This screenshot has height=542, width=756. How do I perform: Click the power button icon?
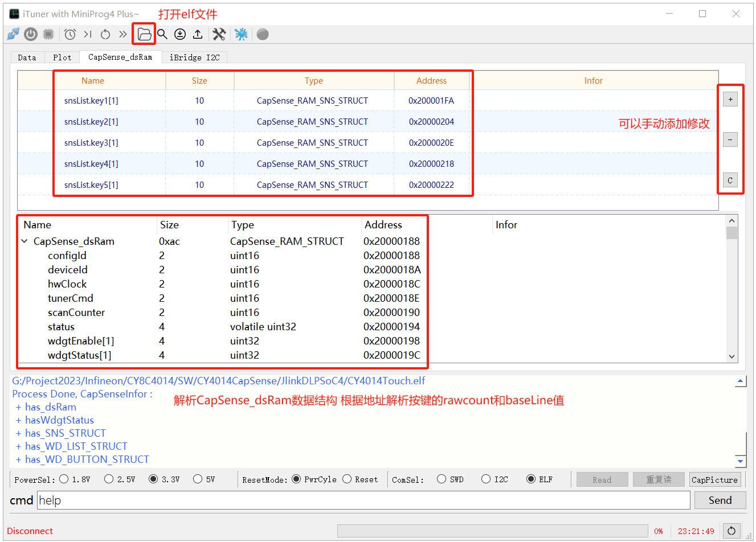coord(31,34)
